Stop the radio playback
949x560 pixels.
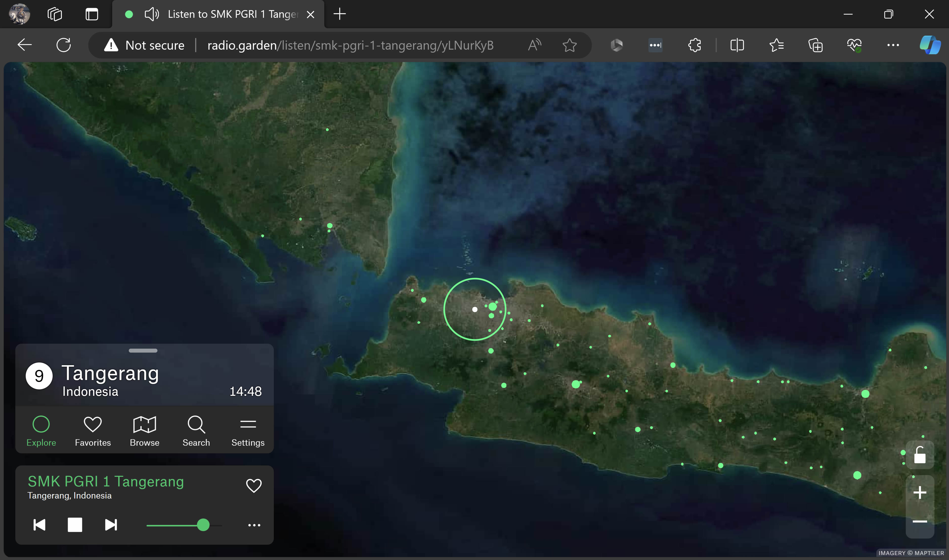[75, 524]
